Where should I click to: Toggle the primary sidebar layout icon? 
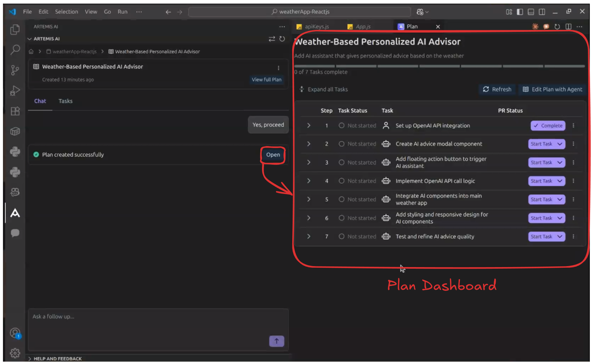coord(520,12)
